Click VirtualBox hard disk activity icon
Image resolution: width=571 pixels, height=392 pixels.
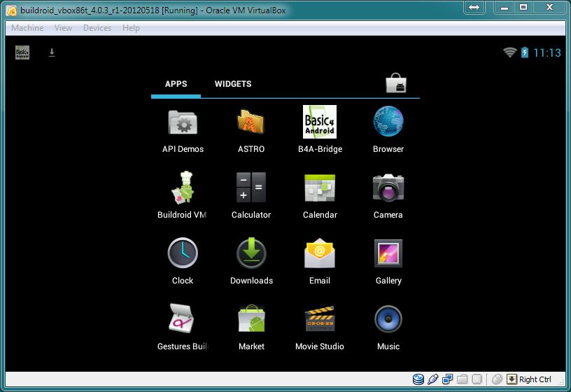[x=418, y=379]
